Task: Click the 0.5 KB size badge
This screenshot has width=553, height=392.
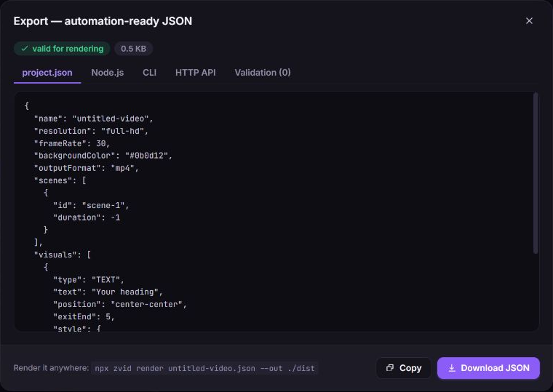Action: 134,49
